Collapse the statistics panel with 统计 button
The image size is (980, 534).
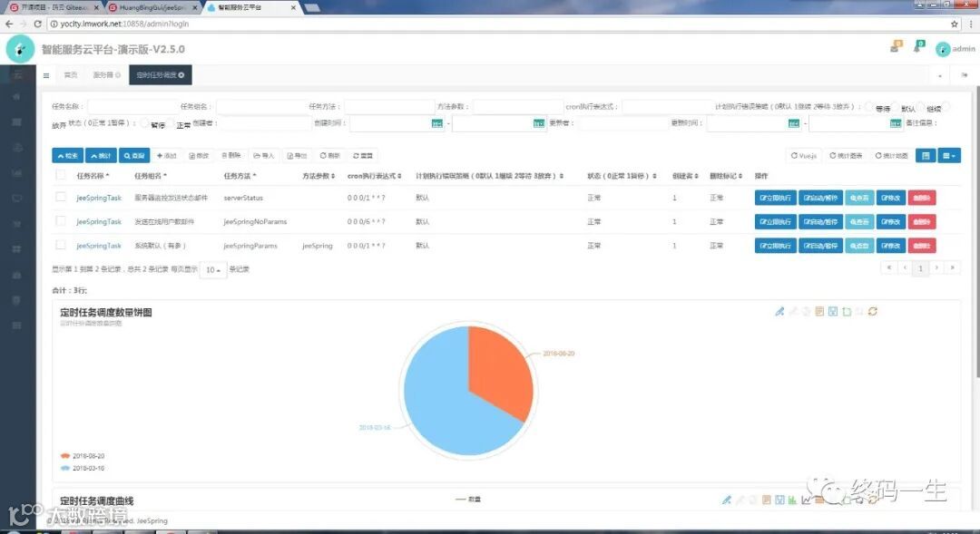[101, 156]
